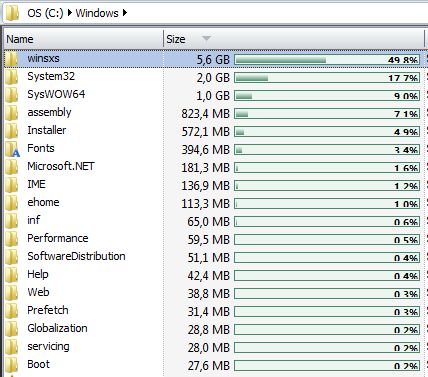Screen dimensions: 428x377
Task: Expand the arrow after Windows breadcrumb
Action: (125, 13)
